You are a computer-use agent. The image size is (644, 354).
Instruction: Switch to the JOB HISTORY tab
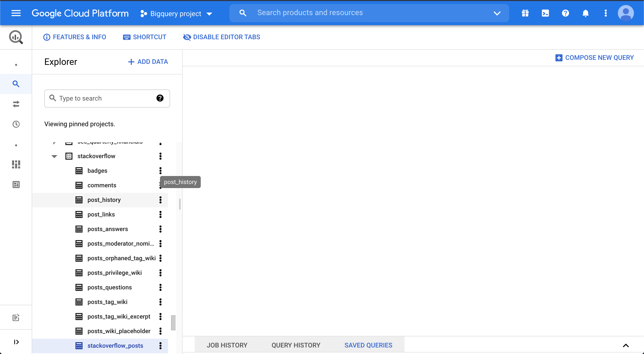point(227,345)
